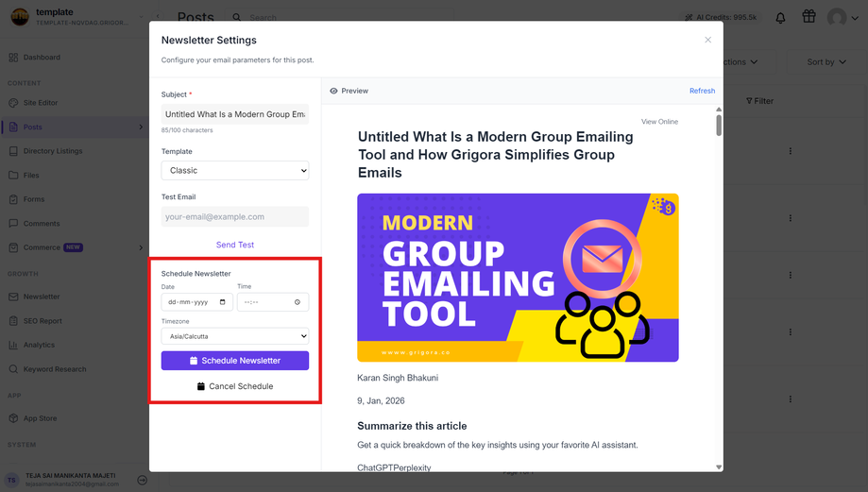Click the App Store cube icon

pos(13,418)
